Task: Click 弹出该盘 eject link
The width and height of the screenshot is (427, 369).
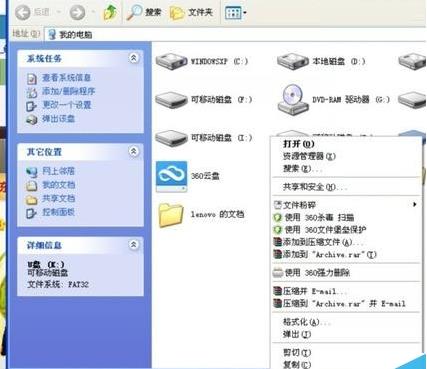Action: (x=58, y=119)
